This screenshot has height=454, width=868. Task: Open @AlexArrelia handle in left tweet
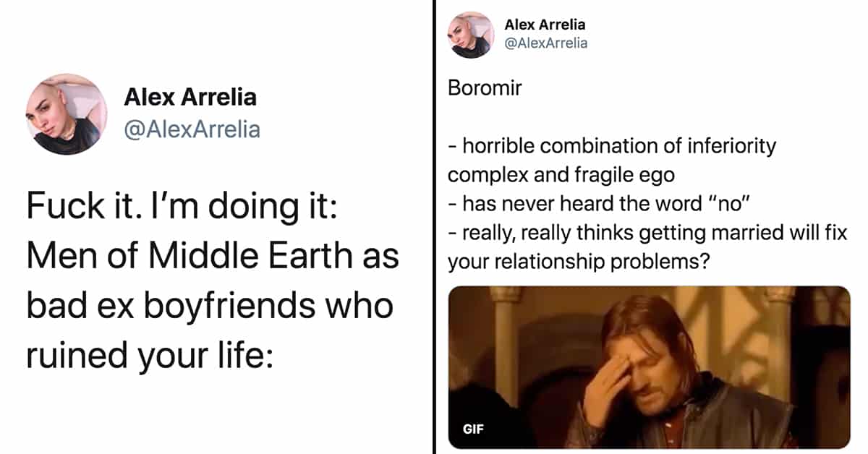click(x=192, y=130)
